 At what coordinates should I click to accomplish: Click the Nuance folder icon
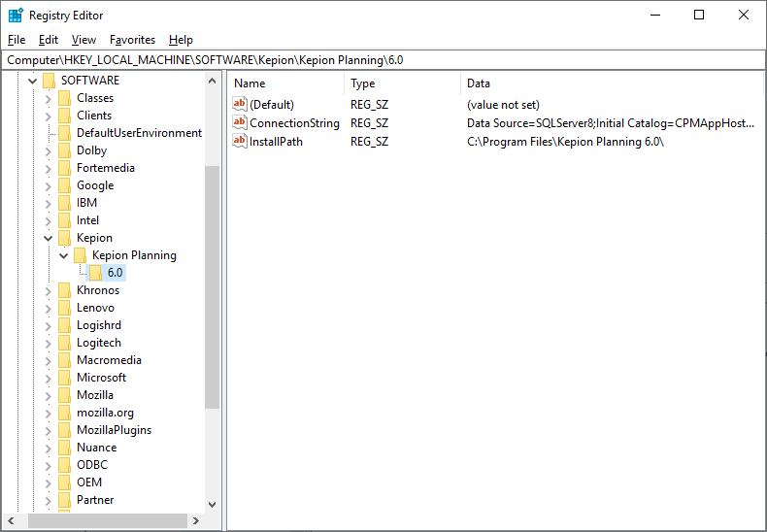[x=65, y=448]
